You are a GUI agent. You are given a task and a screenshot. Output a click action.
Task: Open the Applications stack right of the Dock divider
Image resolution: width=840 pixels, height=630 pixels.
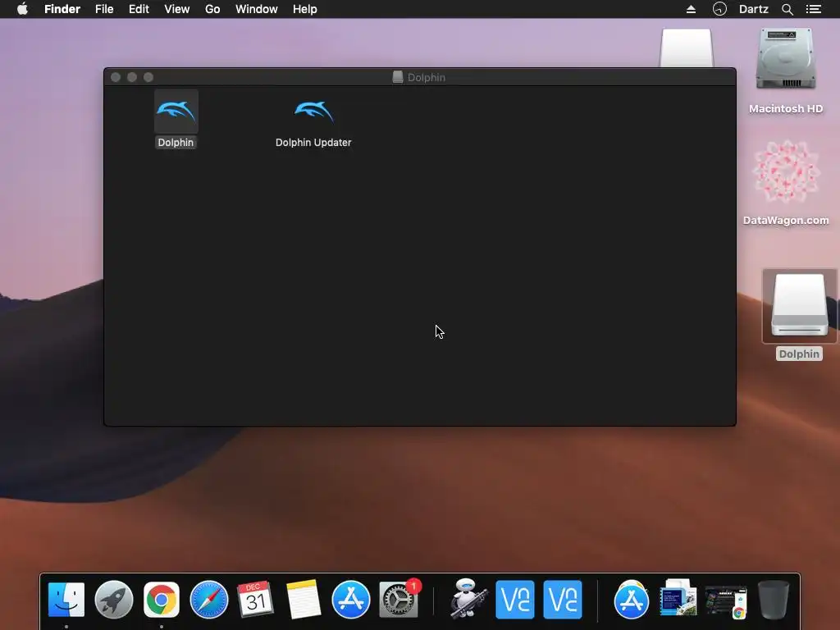[631, 600]
